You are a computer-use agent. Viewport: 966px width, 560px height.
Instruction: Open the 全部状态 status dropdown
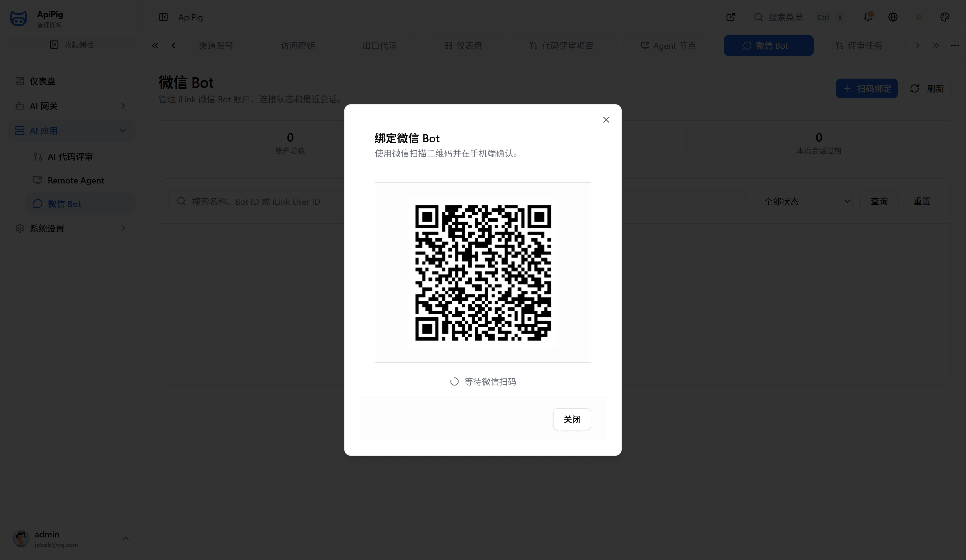pos(803,201)
